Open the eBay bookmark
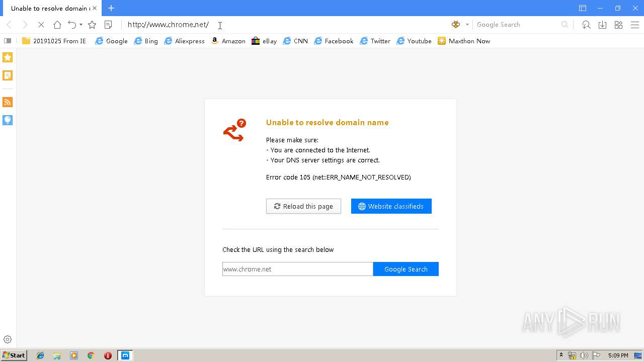The width and height of the screenshot is (644, 362). pos(265,41)
